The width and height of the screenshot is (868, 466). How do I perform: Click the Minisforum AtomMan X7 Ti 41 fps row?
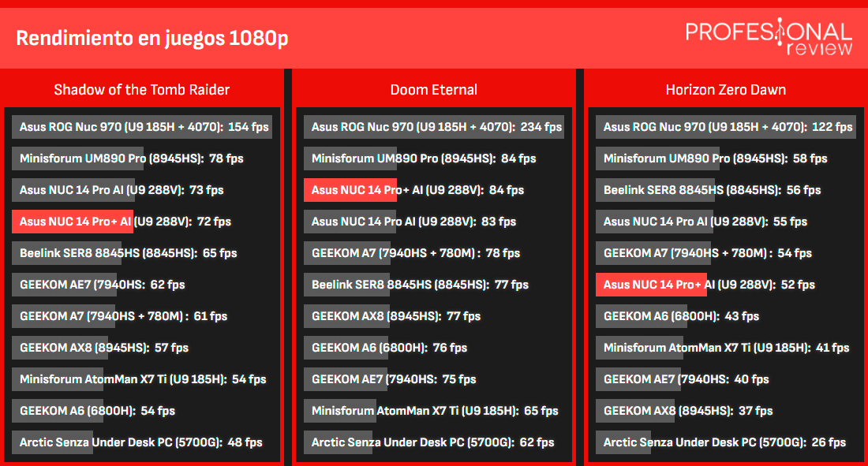coord(726,348)
